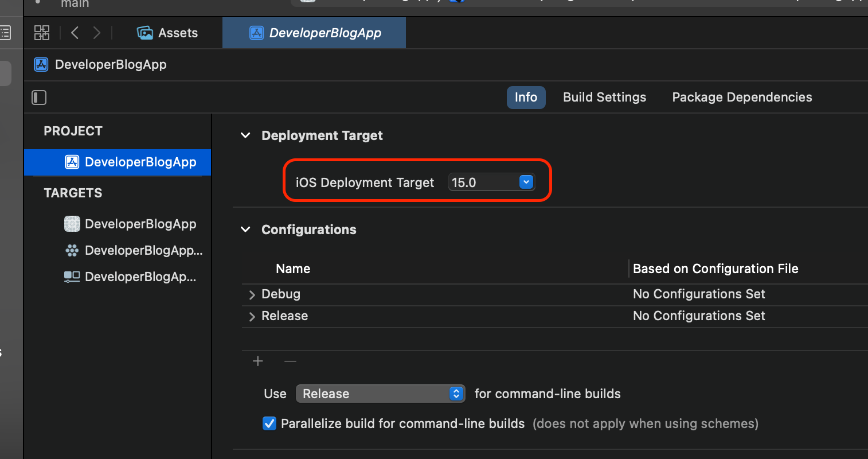The image size is (868, 459).
Task: Switch to the Assets tab
Action: click(167, 33)
